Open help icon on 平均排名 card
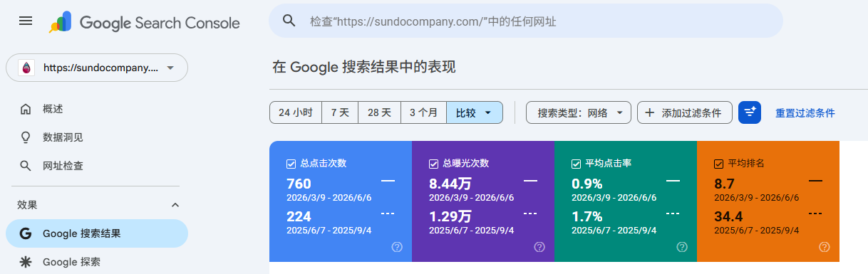 tap(825, 247)
